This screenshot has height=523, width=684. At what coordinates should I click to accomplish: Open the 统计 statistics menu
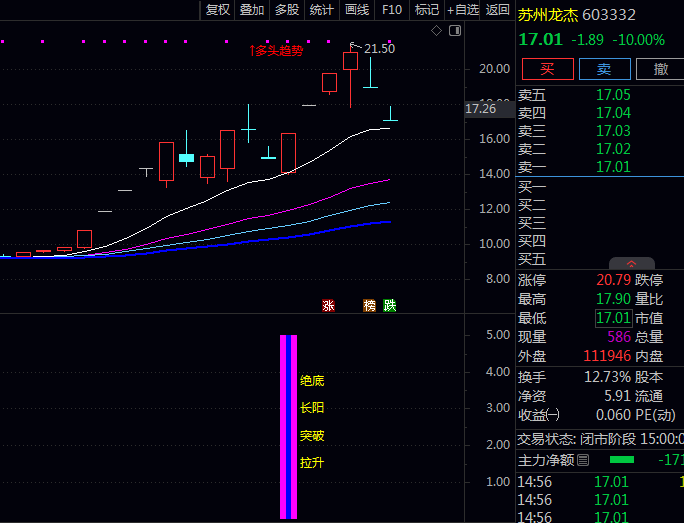(321, 10)
